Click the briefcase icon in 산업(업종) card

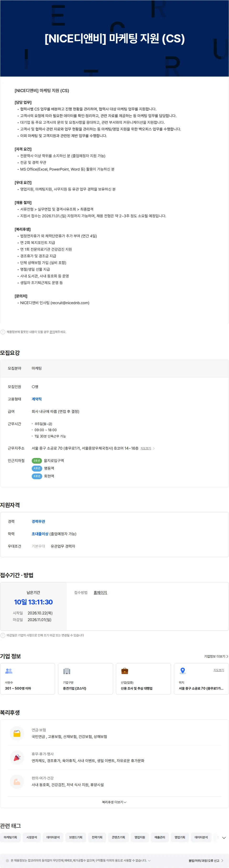pyautogui.click(x=125, y=671)
